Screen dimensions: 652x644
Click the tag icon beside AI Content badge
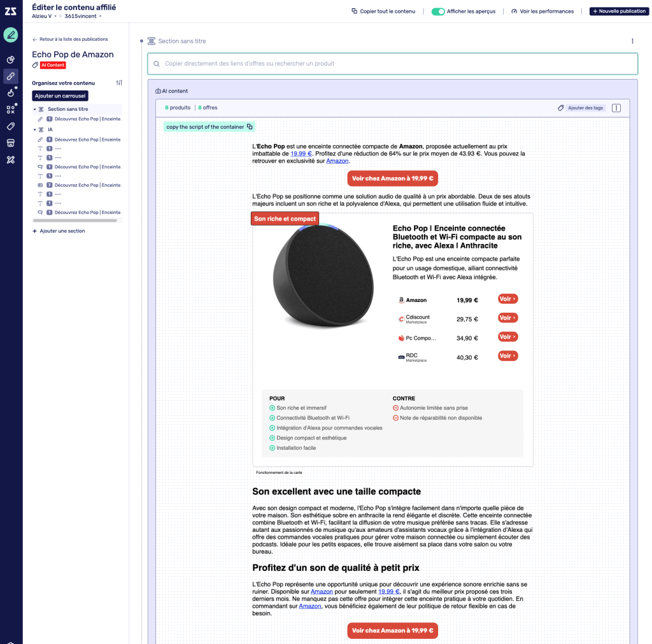(36, 66)
